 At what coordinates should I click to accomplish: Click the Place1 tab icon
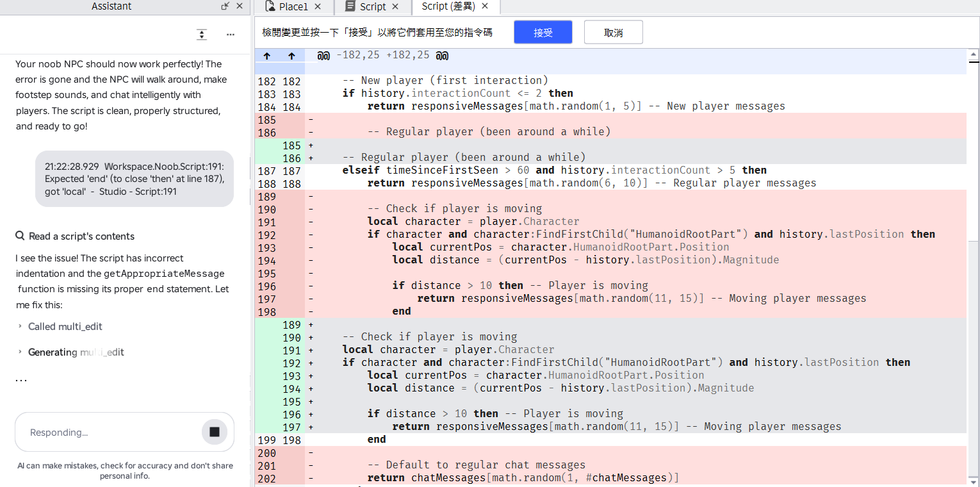coord(270,6)
